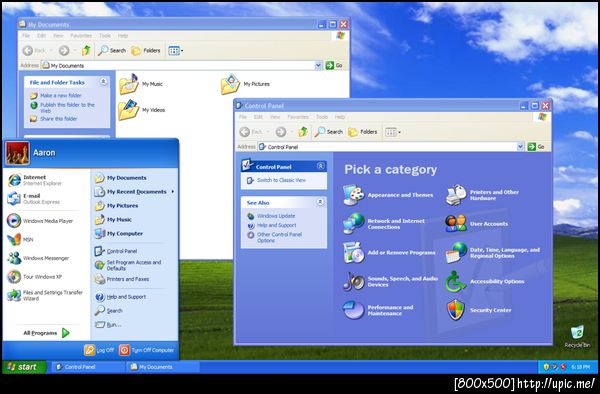600x394 pixels.
Task: Click Go button in Control Panel address bar
Action: (536, 147)
